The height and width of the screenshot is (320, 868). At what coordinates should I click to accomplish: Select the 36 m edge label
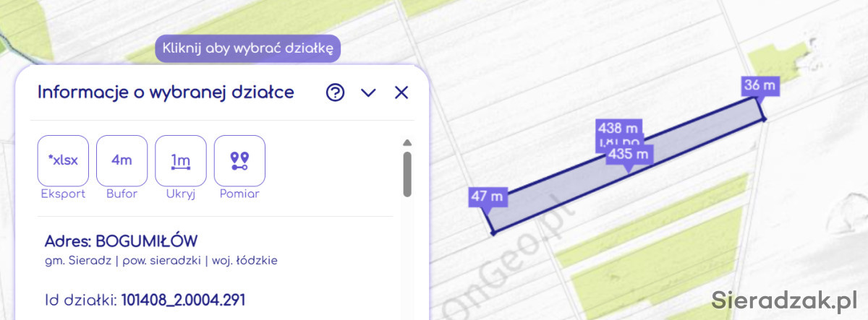point(759,85)
